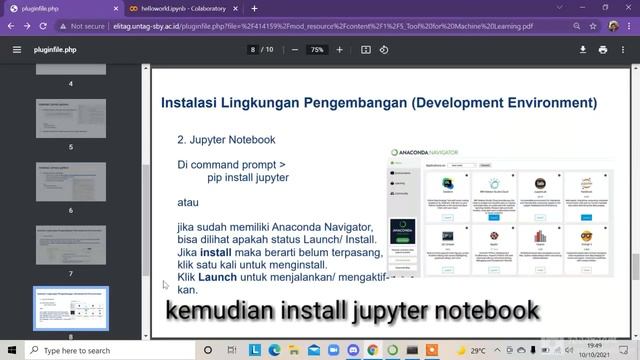Click the text 'pip install jupyter'
Viewport: 640px width, 360px height.
248,178
